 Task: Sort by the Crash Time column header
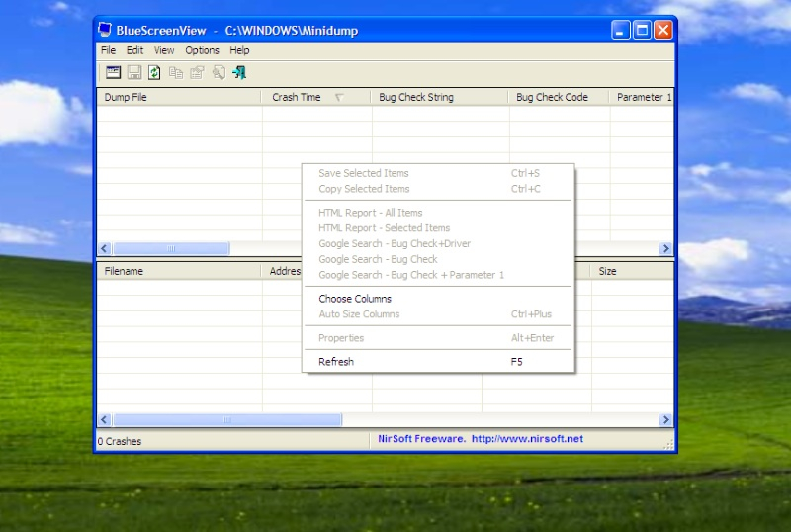pyautogui.click(x=297, y=97)
